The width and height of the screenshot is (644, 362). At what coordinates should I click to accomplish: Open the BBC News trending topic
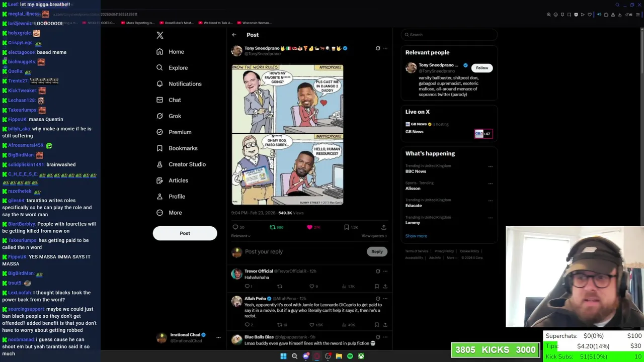point(416,171)
